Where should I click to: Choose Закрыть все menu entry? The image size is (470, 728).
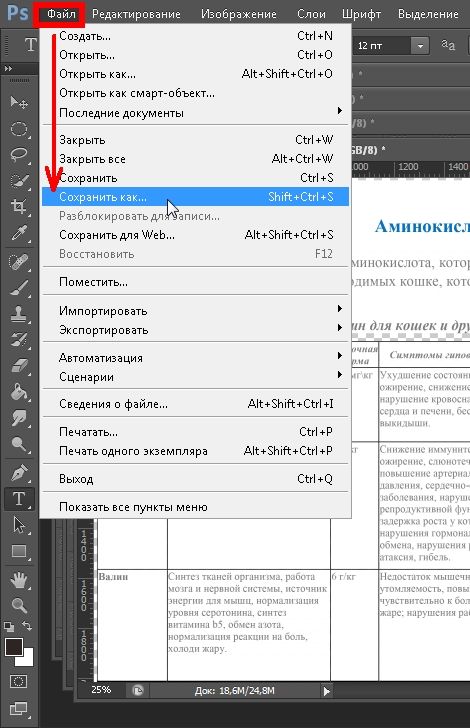point(196,159)
